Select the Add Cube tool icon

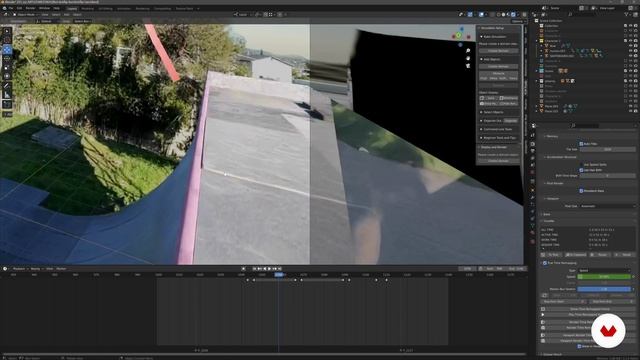point(7,104)
